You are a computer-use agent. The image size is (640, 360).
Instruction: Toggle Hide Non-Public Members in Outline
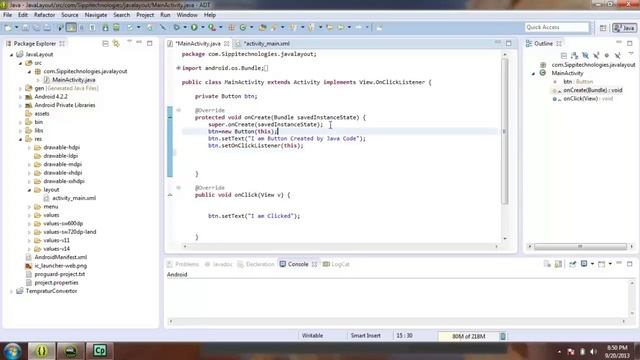[x=607, y=55]
